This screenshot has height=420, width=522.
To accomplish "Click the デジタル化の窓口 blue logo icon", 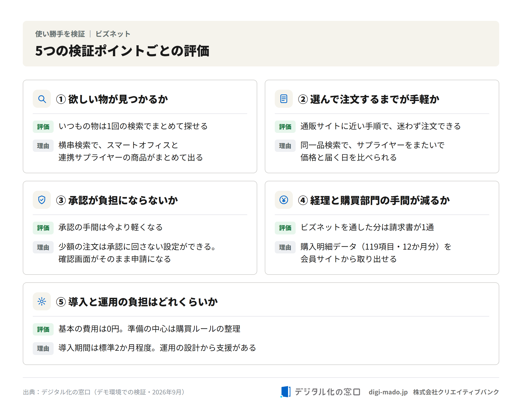I will [x=285, y=392].
